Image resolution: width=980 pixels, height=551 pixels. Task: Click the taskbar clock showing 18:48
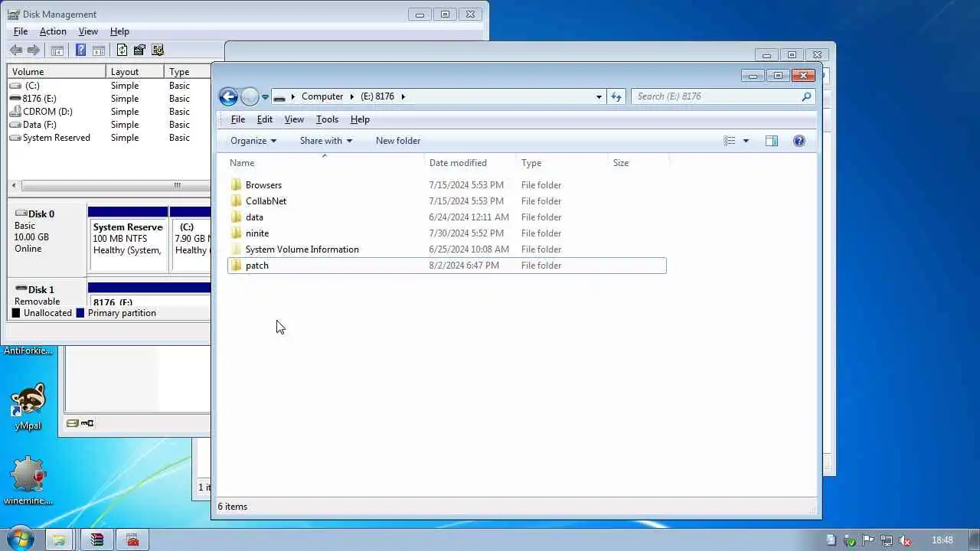[942, 540]
